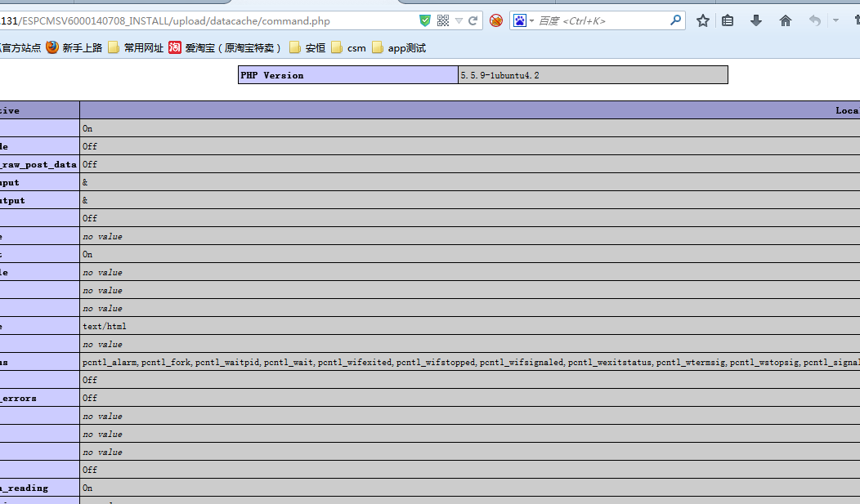
Task: Bookmark this page with the star icon
Action: pyautogui.click(x=702, y=20)
